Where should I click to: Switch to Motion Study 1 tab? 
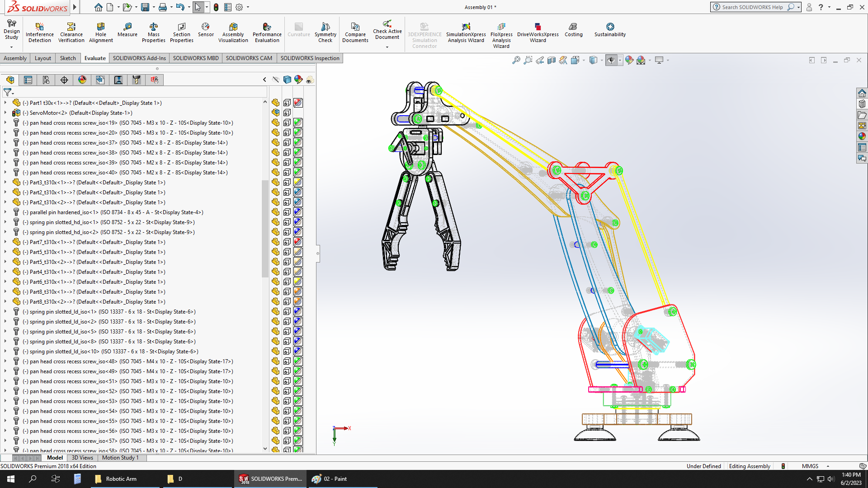[x=120, y=458]
